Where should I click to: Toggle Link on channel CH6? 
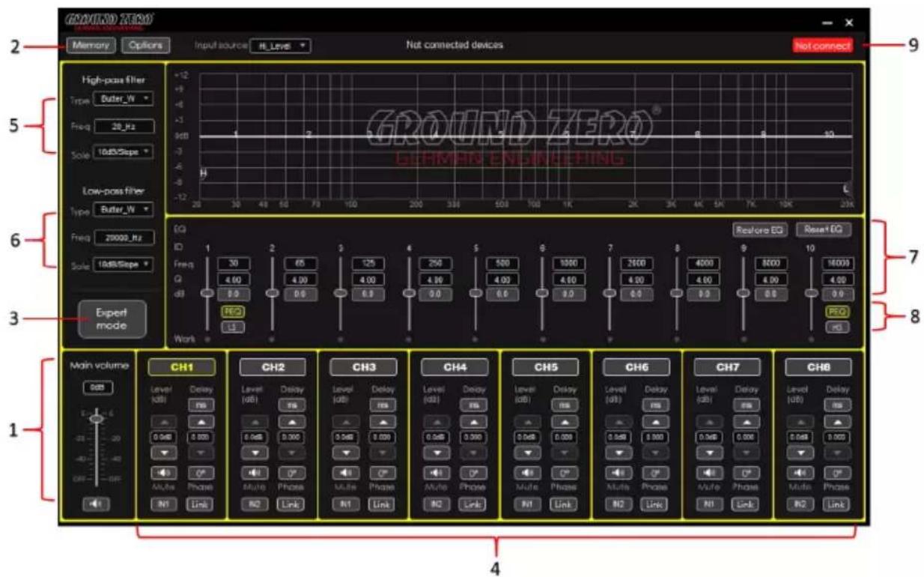click(x=655, y=504)
